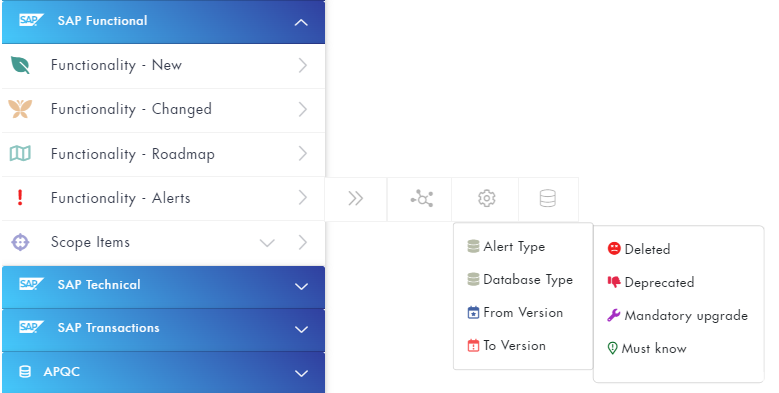779x393 pixels.
Task: Click the database icon in APQC header
Action: 25,372
